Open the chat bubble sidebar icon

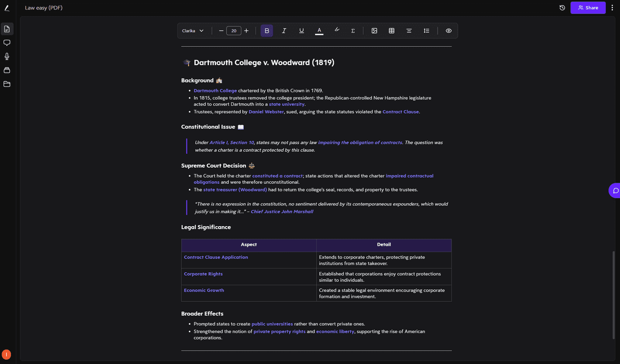pyautogui.click(x=7, y=42)
